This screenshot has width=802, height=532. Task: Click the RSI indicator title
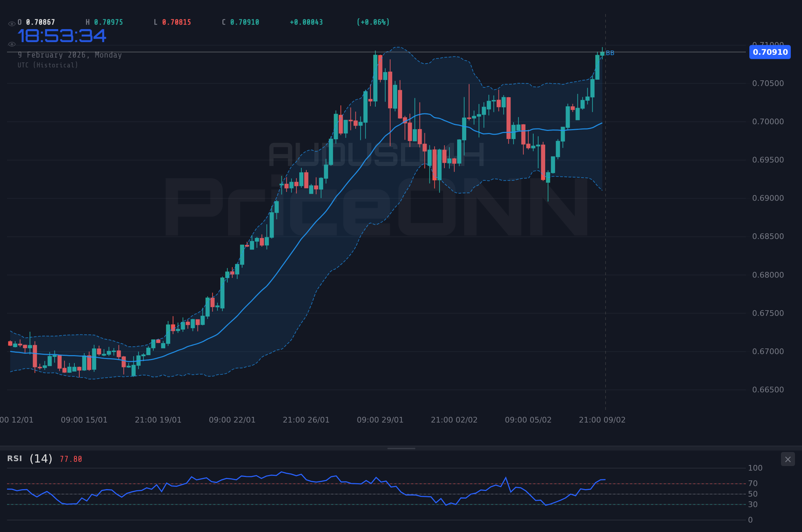tap(15, 459)
